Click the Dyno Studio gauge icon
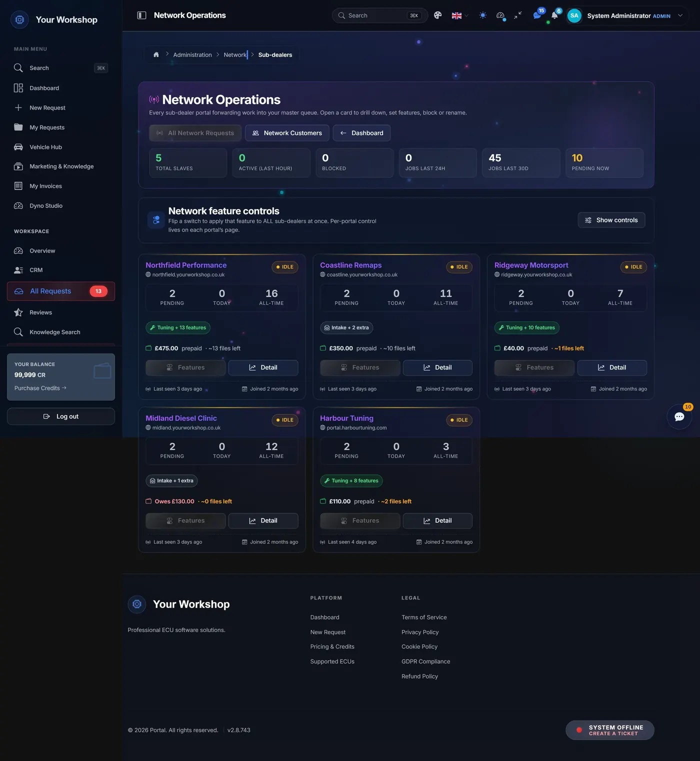 18,205
